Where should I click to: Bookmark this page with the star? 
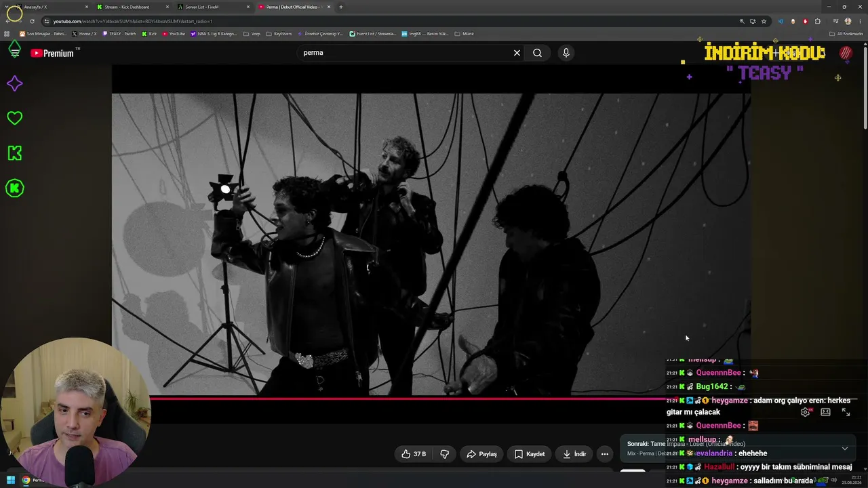764,21
